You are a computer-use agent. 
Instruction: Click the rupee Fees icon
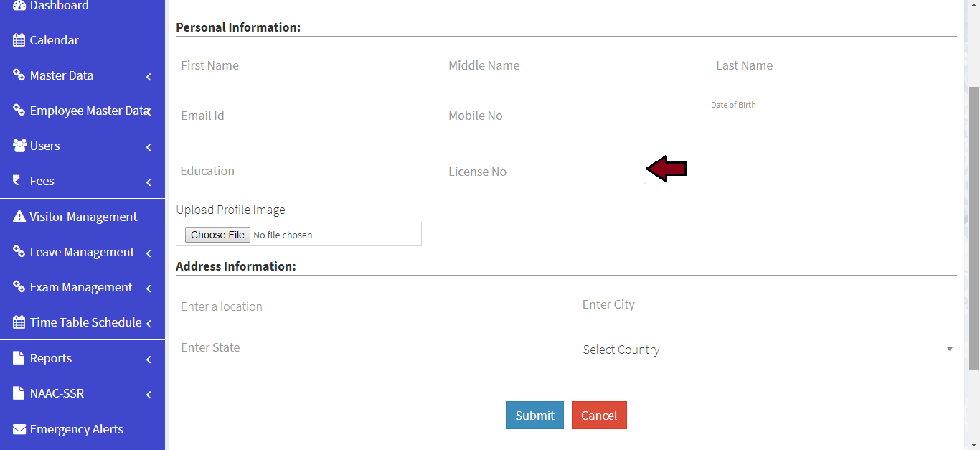coord(17,181)
